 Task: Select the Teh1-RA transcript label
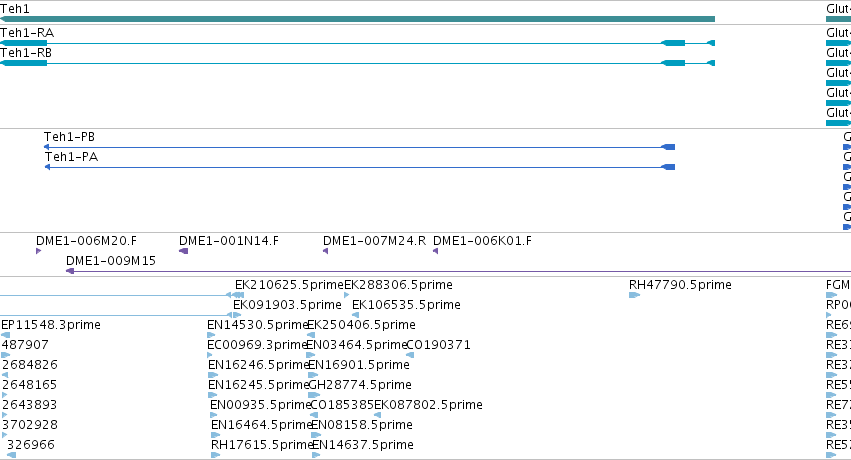(x=27, y=33)
